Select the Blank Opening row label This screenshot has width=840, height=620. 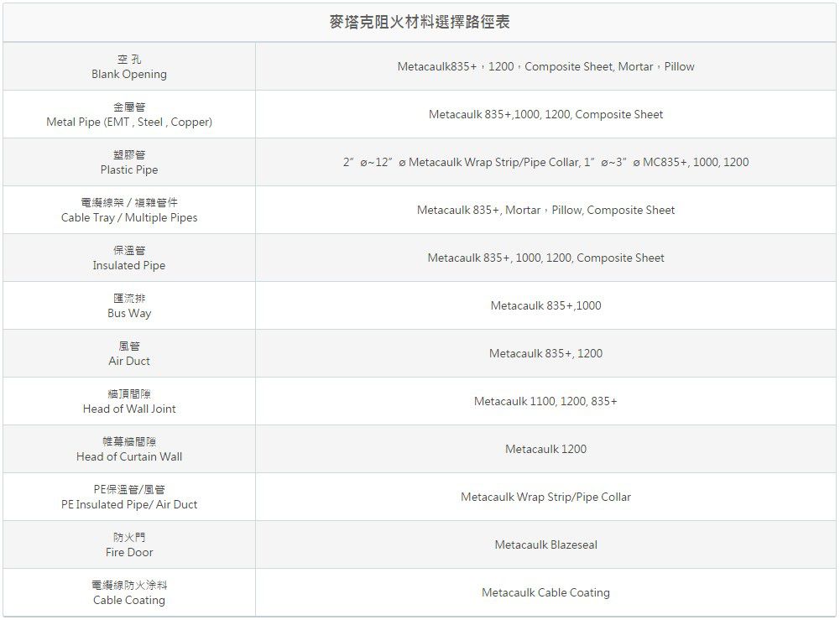coord(129,67)
